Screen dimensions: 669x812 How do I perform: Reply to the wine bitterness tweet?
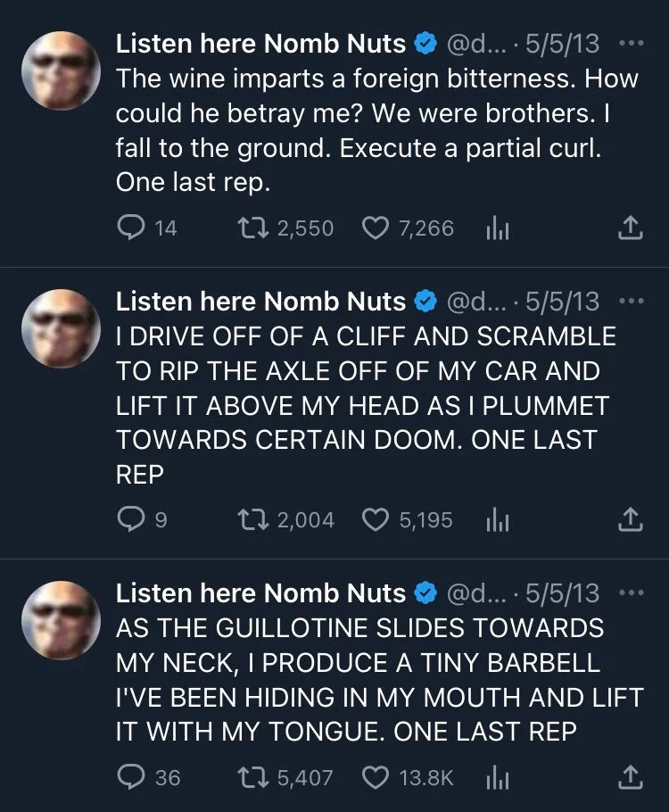coord(130,228)
